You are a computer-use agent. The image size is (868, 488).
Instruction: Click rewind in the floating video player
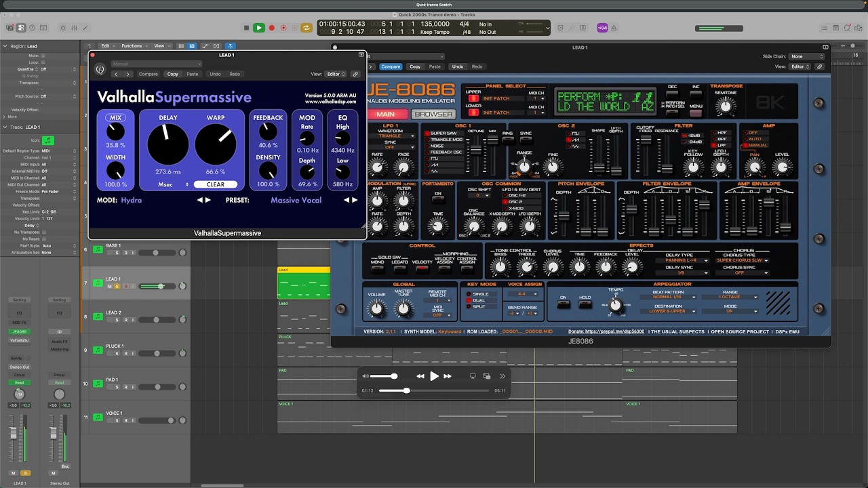pos(420,376)
